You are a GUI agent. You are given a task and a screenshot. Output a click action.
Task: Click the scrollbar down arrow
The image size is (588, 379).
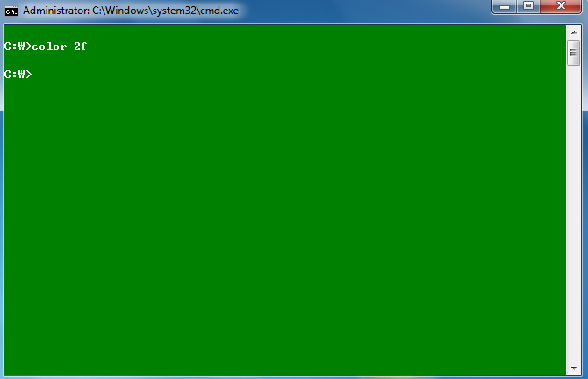(x=574, y=368)
